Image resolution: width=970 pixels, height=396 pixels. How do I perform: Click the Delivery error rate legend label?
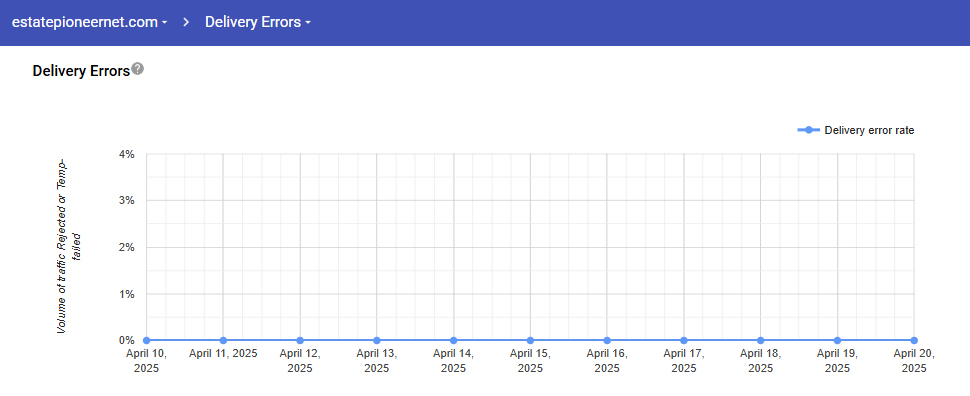click(869, 130)
